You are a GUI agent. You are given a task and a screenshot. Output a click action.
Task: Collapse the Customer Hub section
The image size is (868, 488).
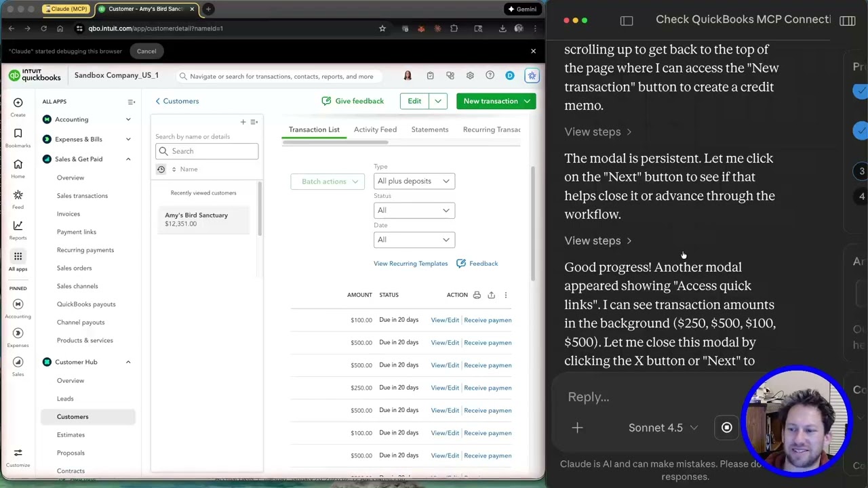[127, 362]
